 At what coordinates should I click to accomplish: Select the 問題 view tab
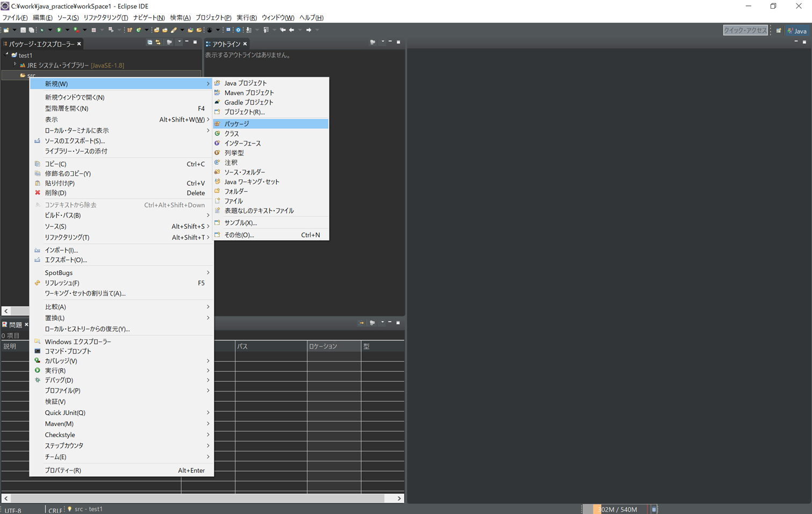(15, 325)
